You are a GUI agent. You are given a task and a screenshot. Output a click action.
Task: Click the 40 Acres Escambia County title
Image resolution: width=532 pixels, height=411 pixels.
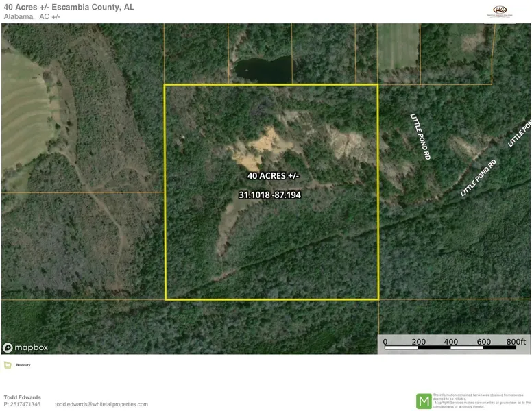click(69, 7)
